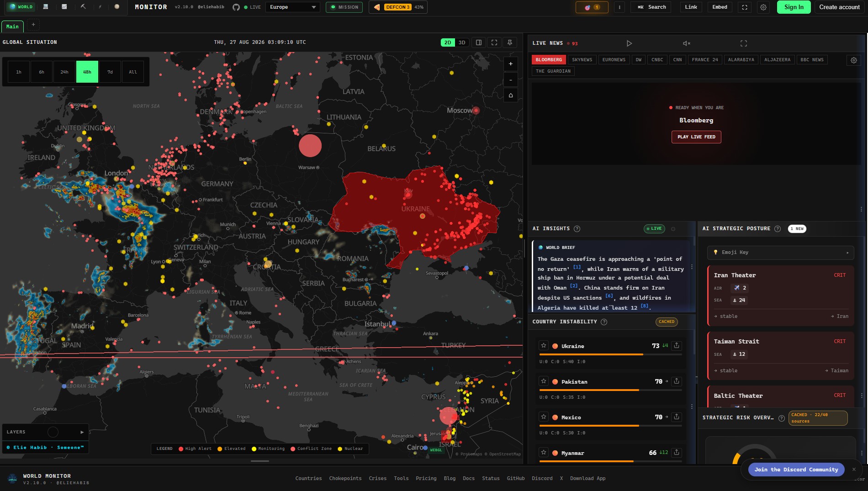This screenshot has width=868, height=491.
Task: Toggle fullscreen from the top header bar
Action: click(x=745, y=7)
